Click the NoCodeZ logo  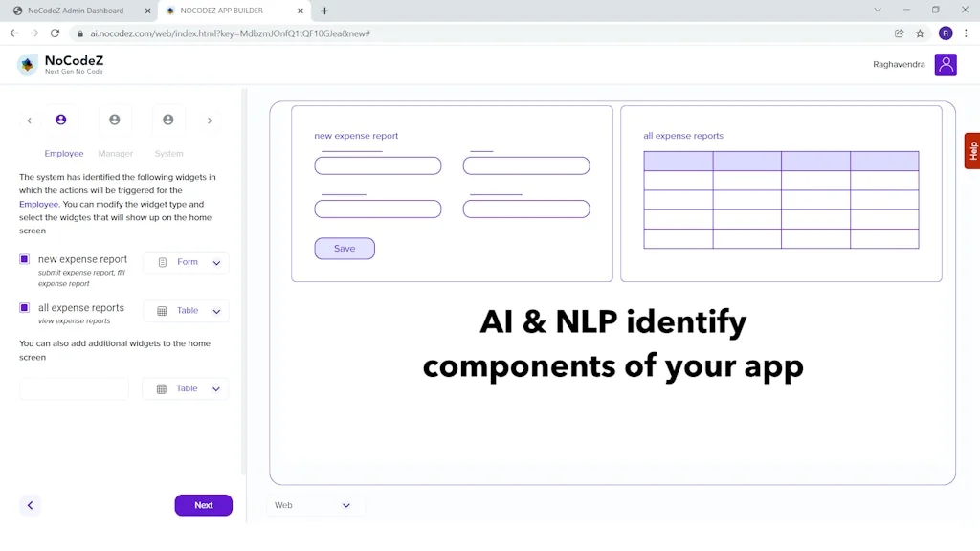coord(60,64)
